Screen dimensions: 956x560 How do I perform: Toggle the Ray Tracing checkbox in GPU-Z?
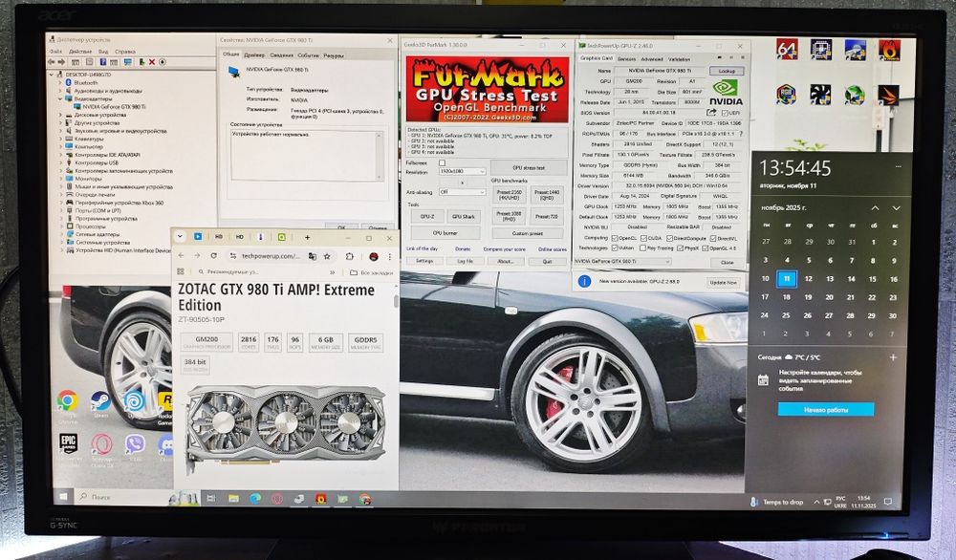(642, 248)
